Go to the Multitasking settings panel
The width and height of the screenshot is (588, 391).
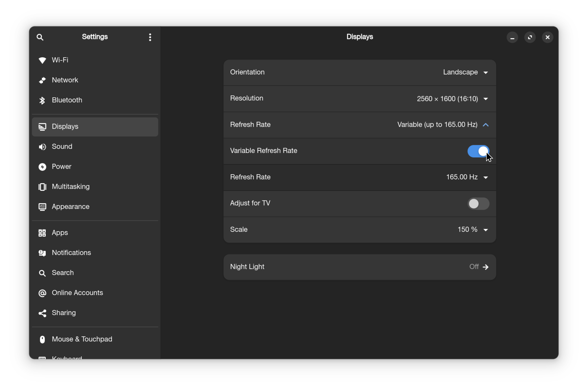[x=71, y=186]
